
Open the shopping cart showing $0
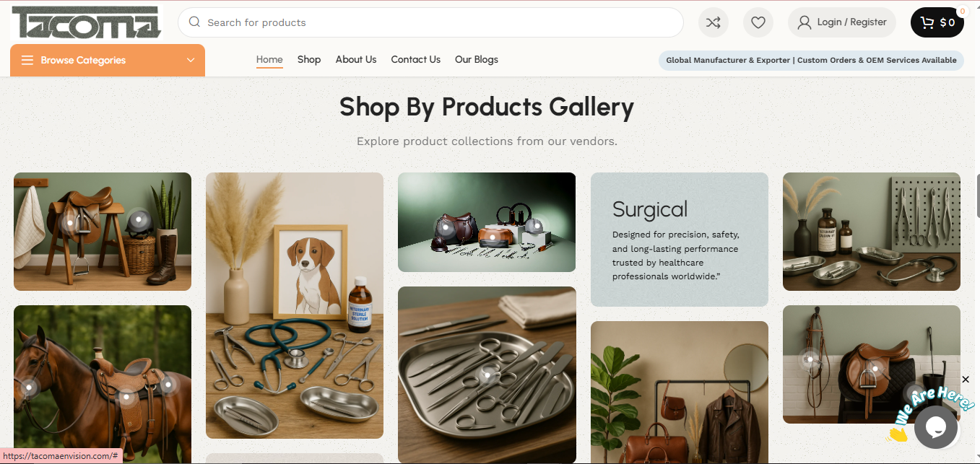click(937, 22)
